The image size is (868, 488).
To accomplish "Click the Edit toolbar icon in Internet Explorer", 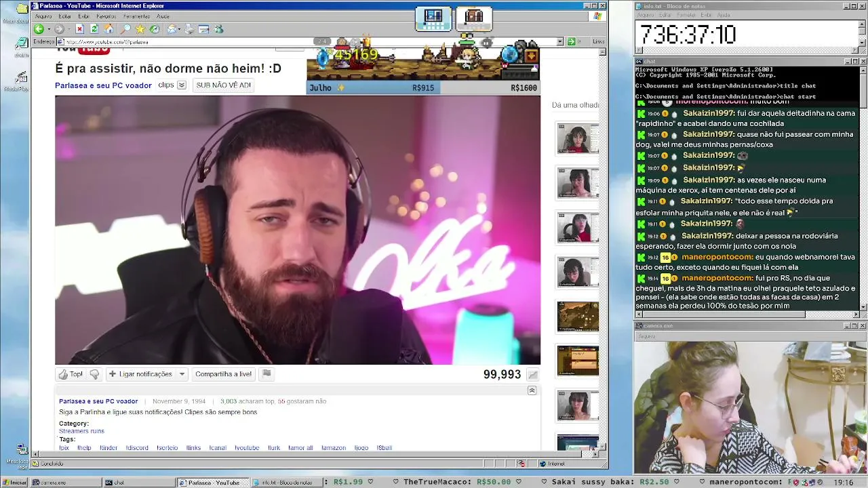I will click(x=204, y=29).
